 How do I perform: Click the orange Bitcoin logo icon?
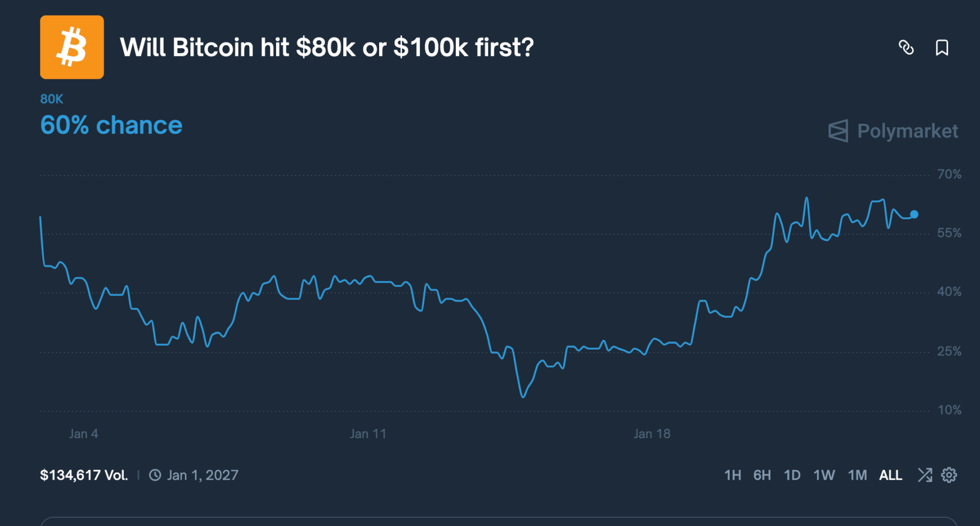coord(72,47)
